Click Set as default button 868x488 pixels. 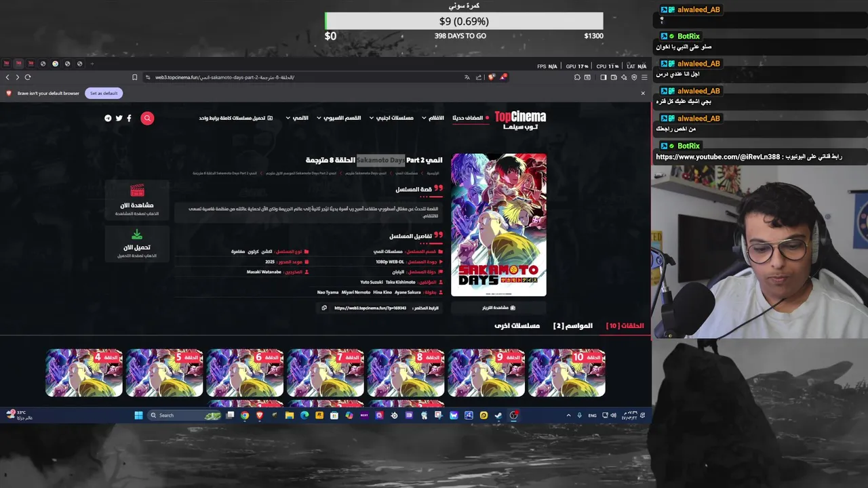click(104, 94)
